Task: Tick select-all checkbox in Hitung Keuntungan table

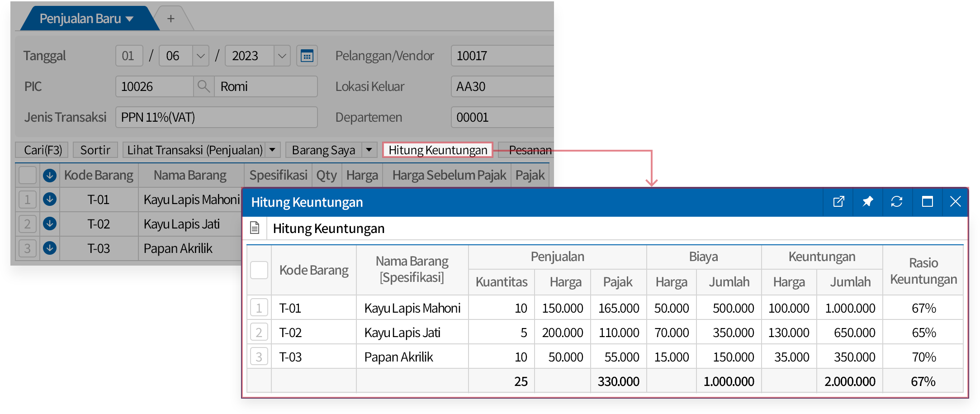Action: (x=259, y=270)
